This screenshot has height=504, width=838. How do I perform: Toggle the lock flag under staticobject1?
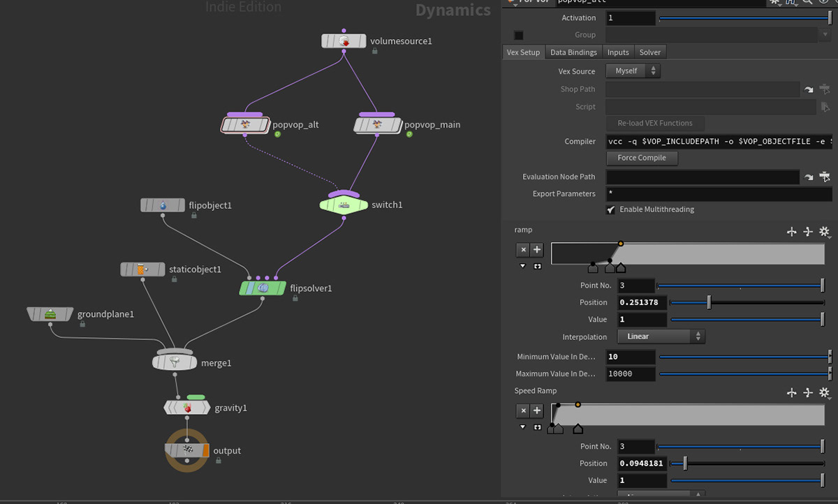pyautogui.click(x=175, y=279)
